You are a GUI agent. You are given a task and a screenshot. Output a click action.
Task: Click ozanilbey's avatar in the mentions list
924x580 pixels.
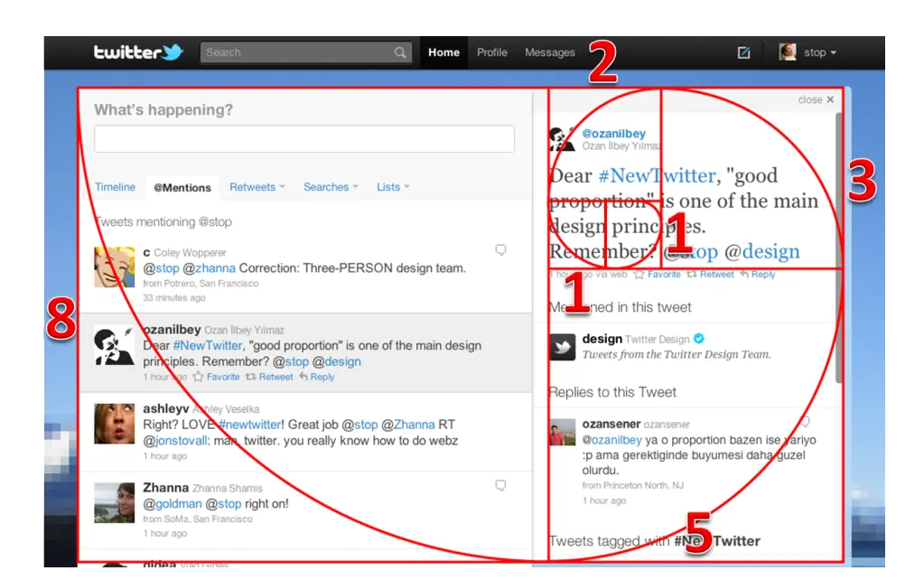pos(115,345)
